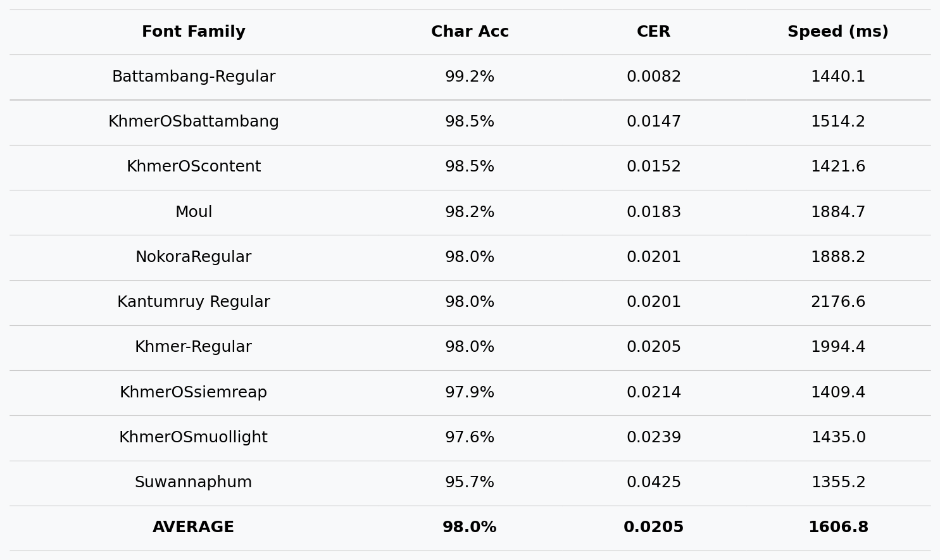
Task: Select the average speed 1606.8 cell
Action: [x=837, y=528]
